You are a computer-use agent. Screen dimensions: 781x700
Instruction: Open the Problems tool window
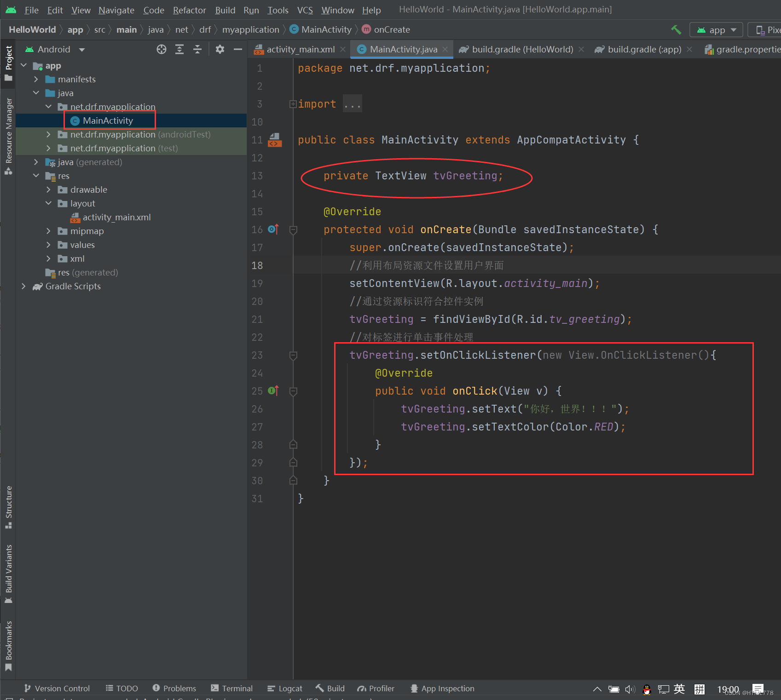point(174,688)
